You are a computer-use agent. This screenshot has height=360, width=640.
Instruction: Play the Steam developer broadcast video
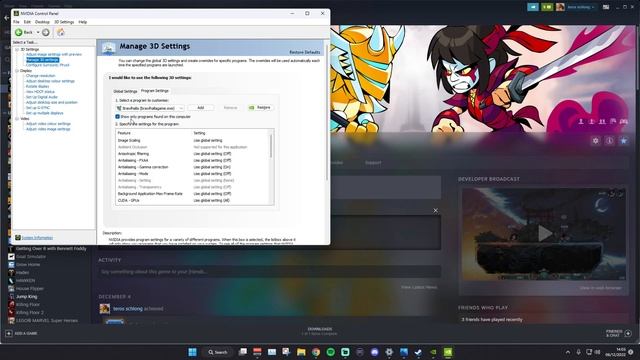[544, 234]
